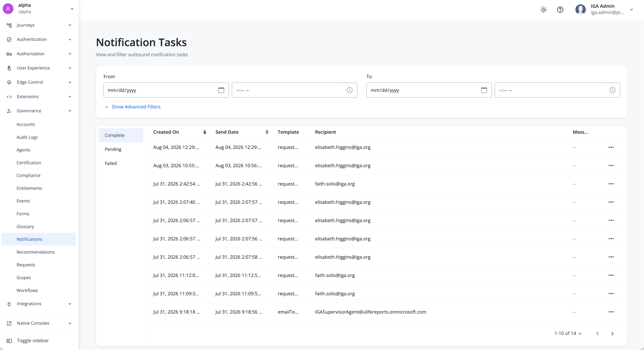Open Recommendations in the sidebar
The height and width of the screenshot is (350, 644).
pyautogui.click(x=35, y=252)
